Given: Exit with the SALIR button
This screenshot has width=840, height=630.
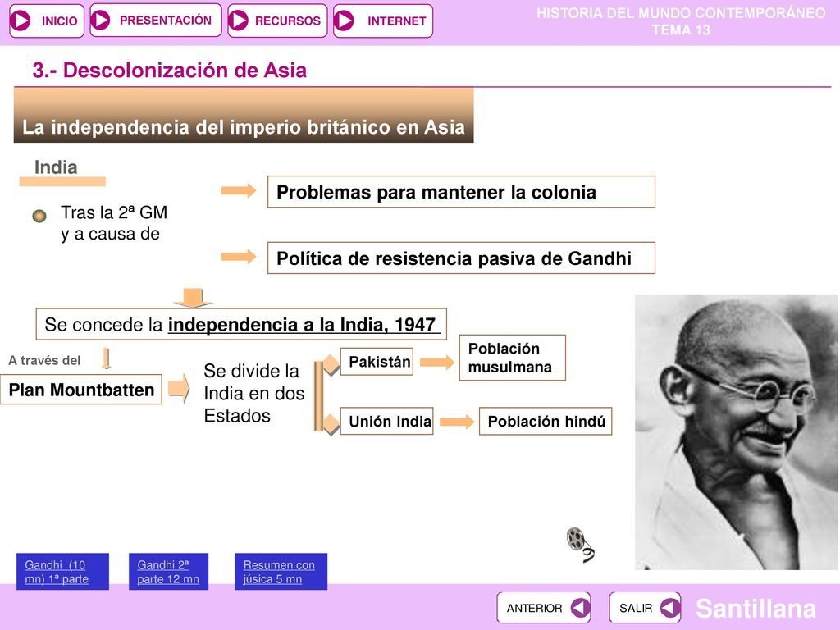Looking at the screenshot, I should [x=645, y=608].
